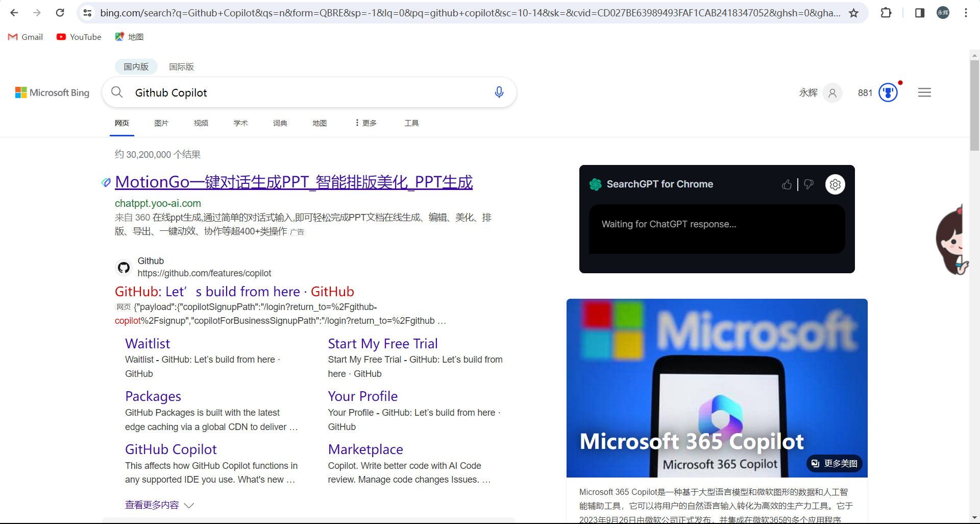Select the 图片 tab
The image size is (980, 524).
(x=161, y=123)
